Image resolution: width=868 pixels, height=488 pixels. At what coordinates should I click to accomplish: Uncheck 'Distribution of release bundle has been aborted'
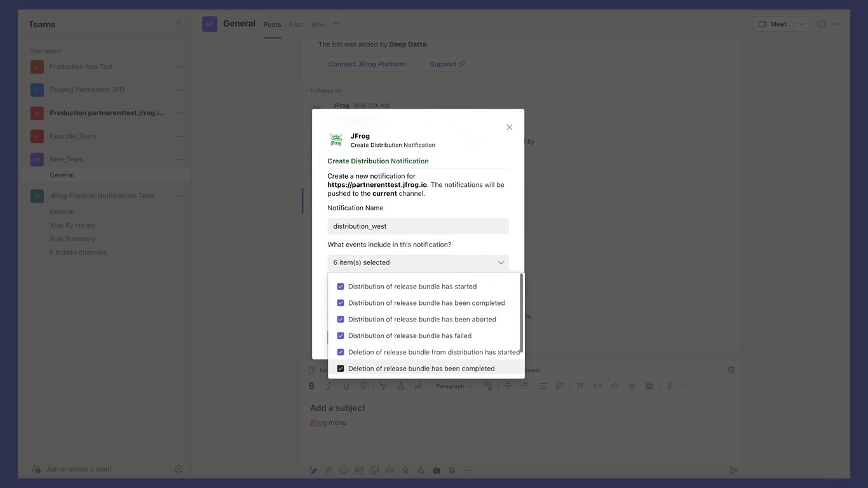(x=341, y=320)
